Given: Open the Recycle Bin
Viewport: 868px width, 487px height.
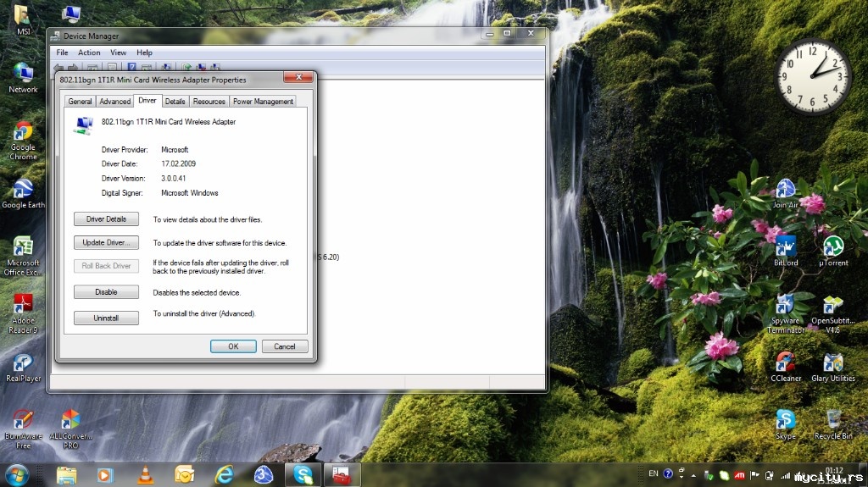Looking at the screenshot, I should [833, 425].
